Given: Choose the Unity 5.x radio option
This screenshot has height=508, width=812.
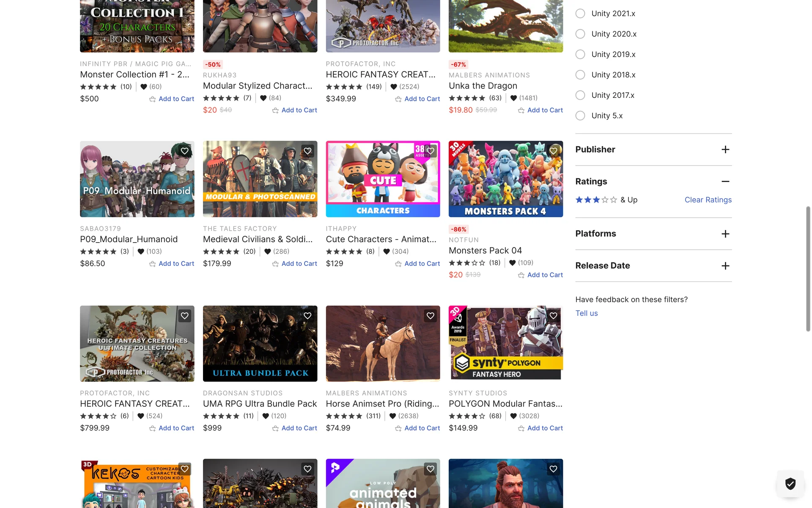Looking at the screenshot, I should click(580, 116).
